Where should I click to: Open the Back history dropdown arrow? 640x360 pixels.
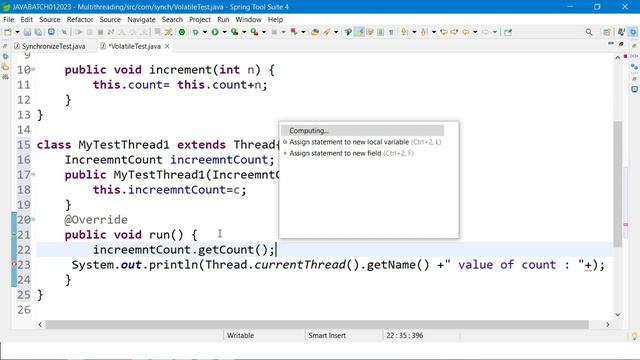click(475, 32)
